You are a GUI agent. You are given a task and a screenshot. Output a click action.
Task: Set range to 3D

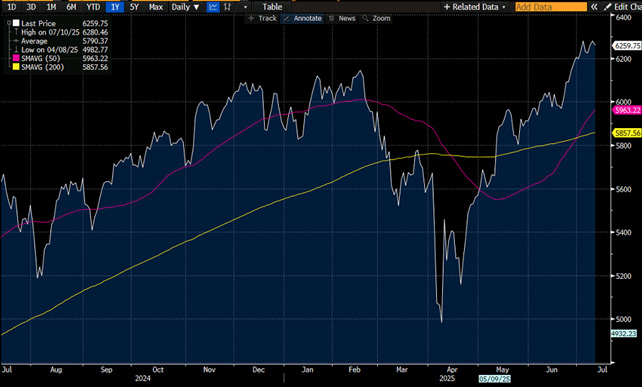click(31, 7)
